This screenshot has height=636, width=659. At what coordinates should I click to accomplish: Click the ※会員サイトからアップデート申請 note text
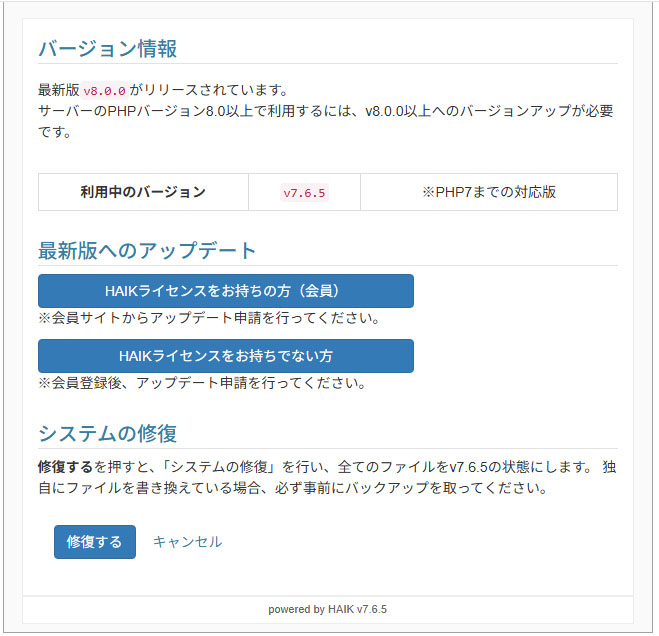(209, 319)
